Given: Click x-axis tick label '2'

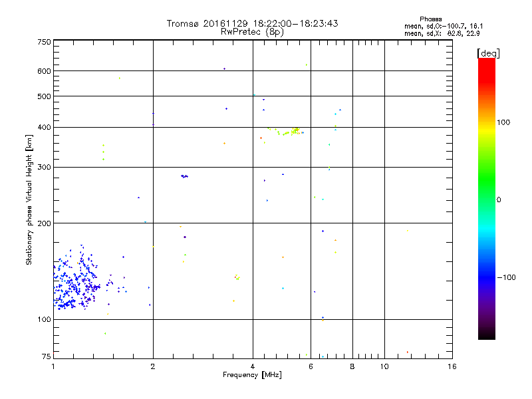Looking at the screenshot, I should click(153, 366).
